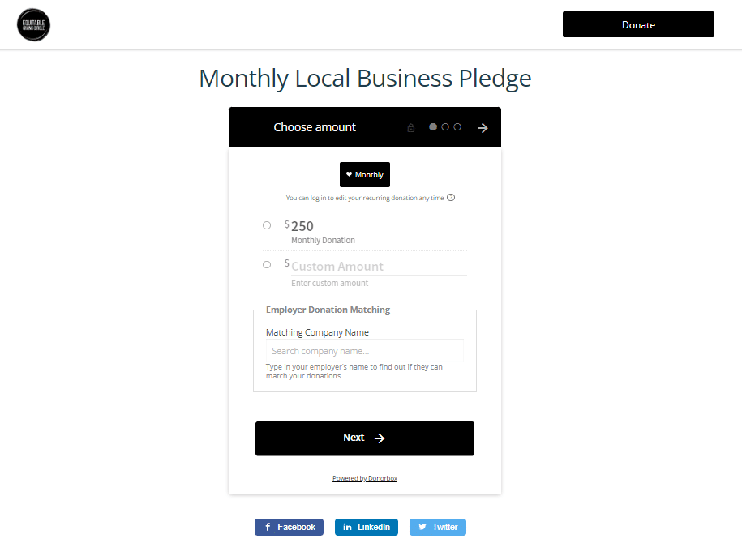Click the Monthly Local Business Pledge heading
742x560 pixels.
365,79
